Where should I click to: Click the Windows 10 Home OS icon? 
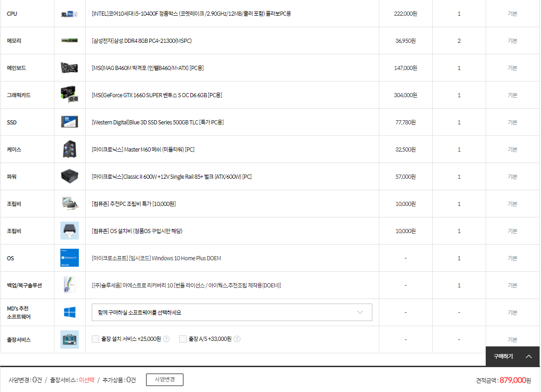pyautogui.click(x=69, y=258)
